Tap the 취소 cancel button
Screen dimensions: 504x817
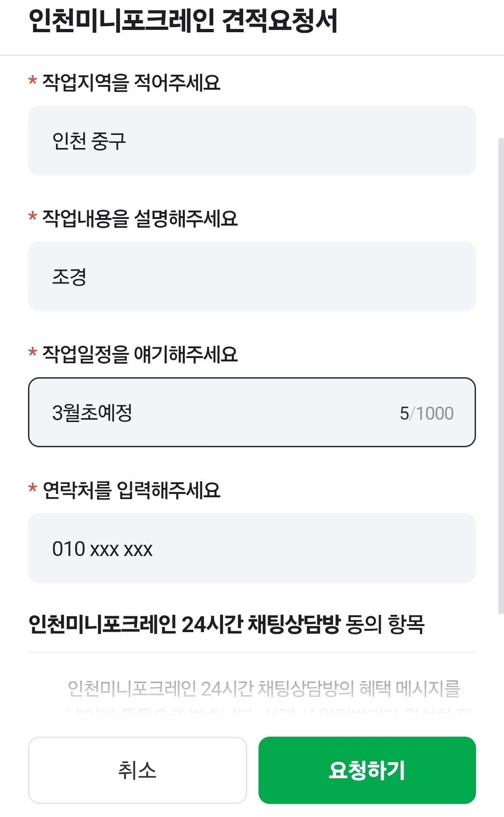[137, 770]
